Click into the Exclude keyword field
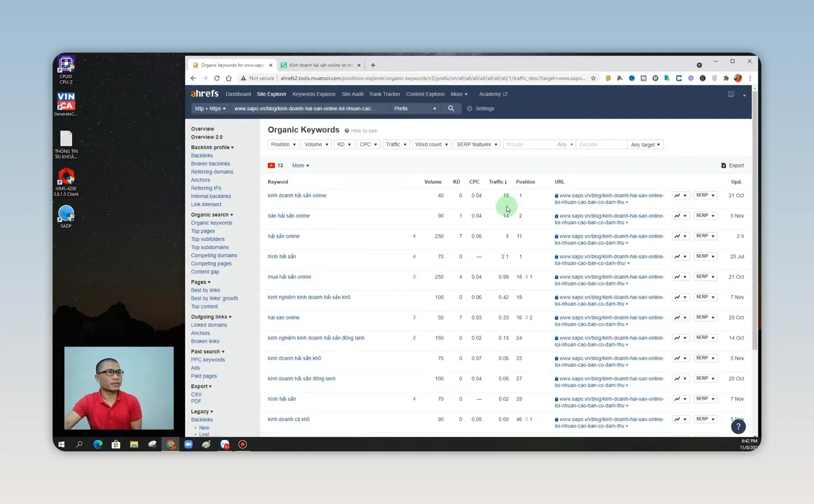The width and height of the screenshot is (814, 504). (x=601, y=145)
